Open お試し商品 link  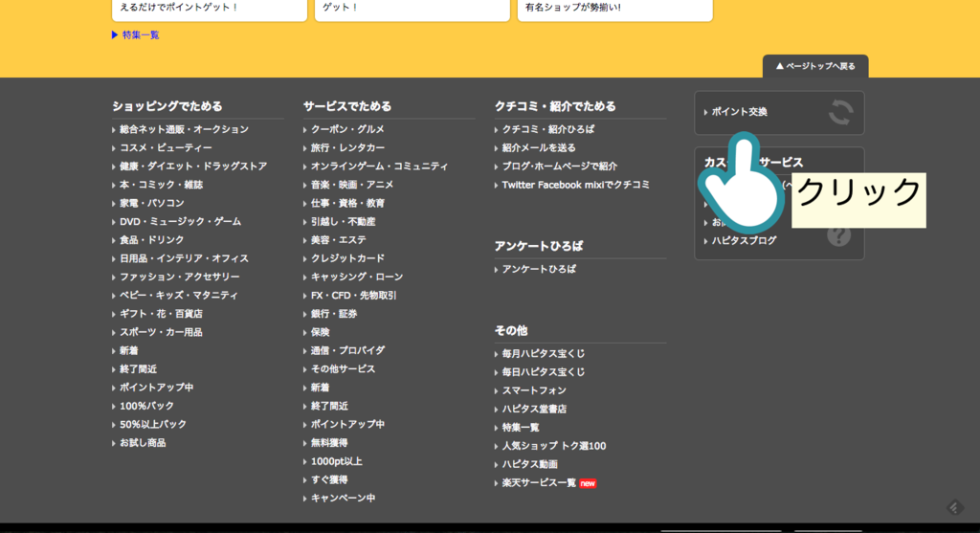pyautogui.click(x=143, y=442)
